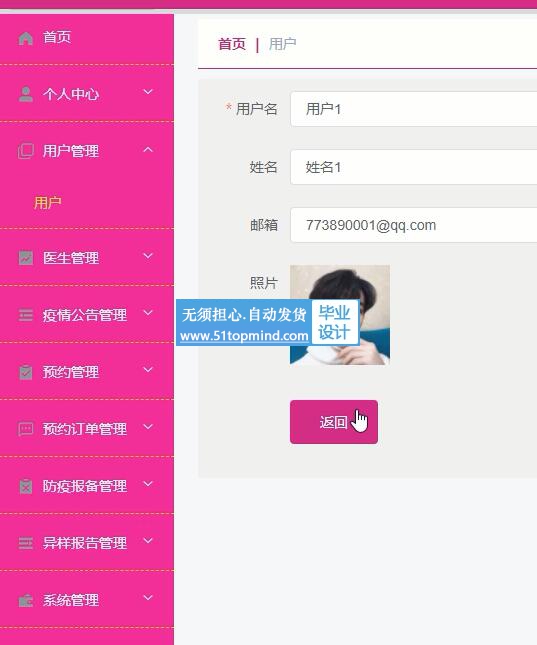Click the copy icon next to 用户管理
The height and width of the screenshot is (645, 537).
[26, 151]
